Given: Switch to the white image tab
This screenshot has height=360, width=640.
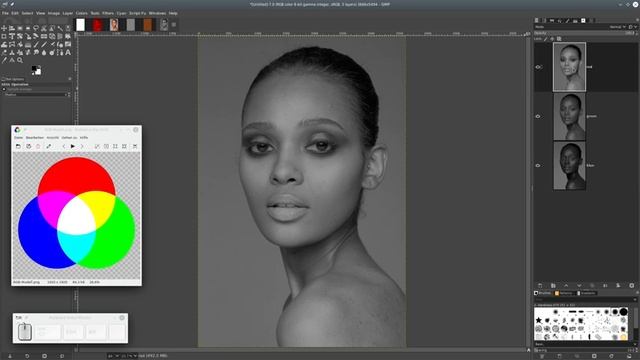Looking at the screenshot, I should (x=80, y=24).
